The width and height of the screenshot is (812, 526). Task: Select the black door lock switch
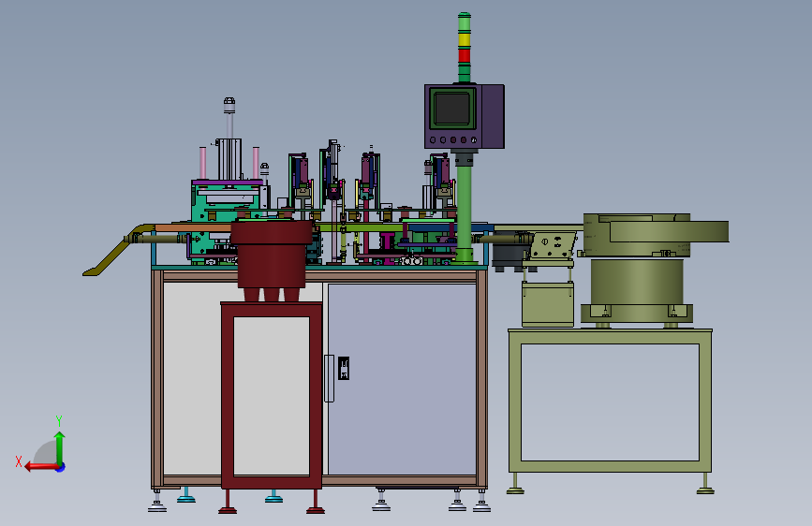tap(344, 368)
